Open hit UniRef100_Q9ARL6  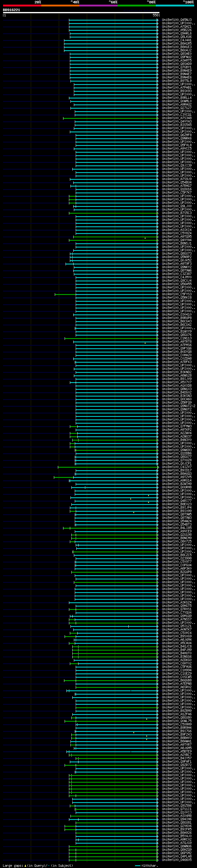click(x=177, y=33)
